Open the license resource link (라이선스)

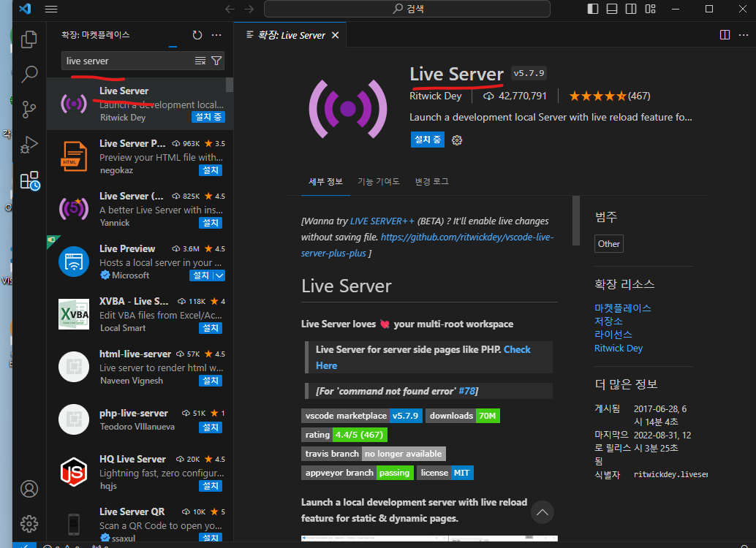613,335
